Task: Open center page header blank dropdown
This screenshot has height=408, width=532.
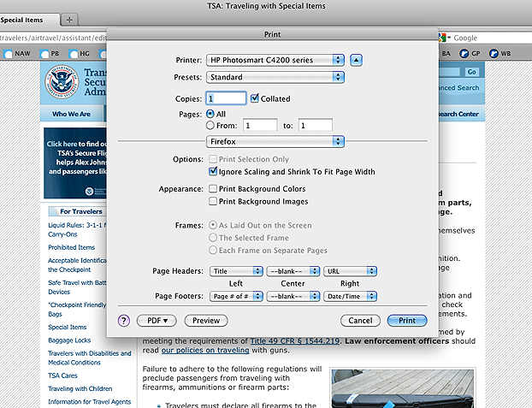Action: pyautogui.click(x=293, y=271)
